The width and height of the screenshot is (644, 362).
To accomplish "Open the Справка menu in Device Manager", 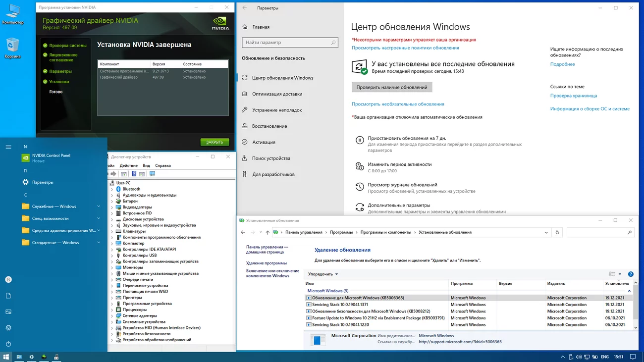I will click(163, 165).
